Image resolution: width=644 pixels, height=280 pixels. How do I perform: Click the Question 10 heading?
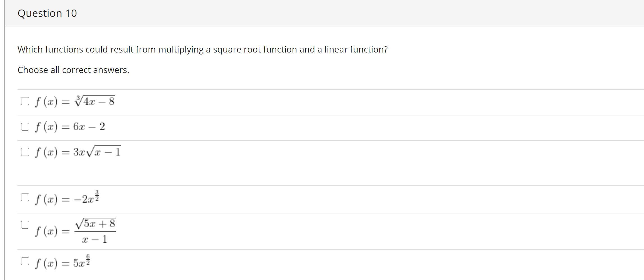click(47, 13)
